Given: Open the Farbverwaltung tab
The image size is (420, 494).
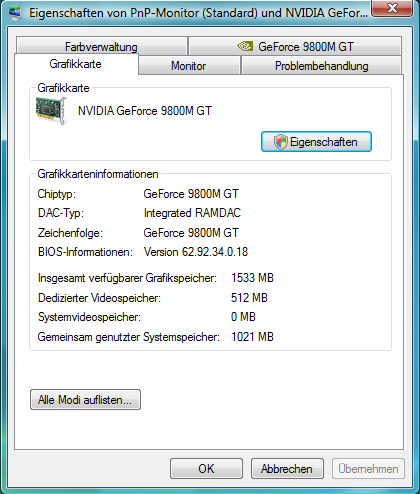Looking at the screenshot, I should pyautogui.click(x=101, y=46).
